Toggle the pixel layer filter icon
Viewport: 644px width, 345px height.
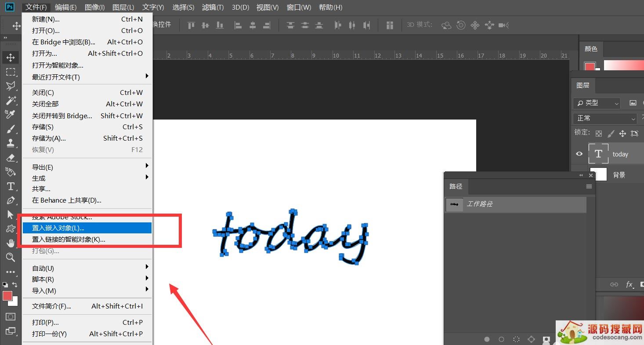[x=633, y=103]
